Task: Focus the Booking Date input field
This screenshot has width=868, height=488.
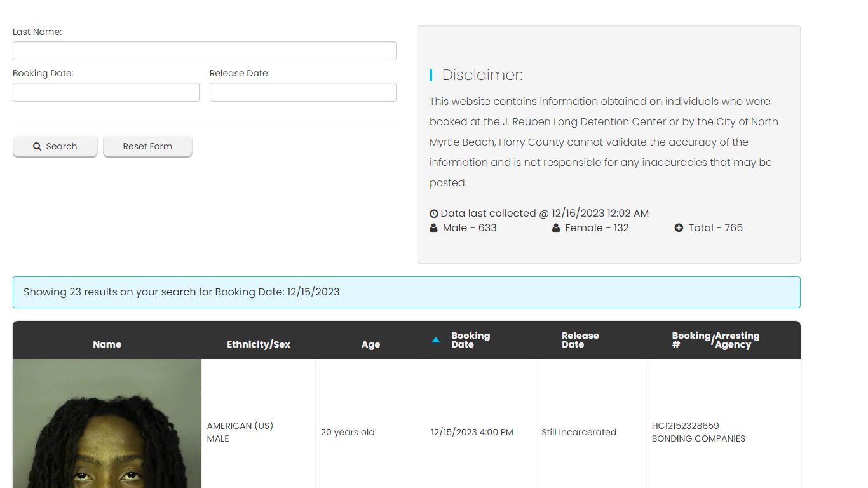Action: tap(106, 92)
